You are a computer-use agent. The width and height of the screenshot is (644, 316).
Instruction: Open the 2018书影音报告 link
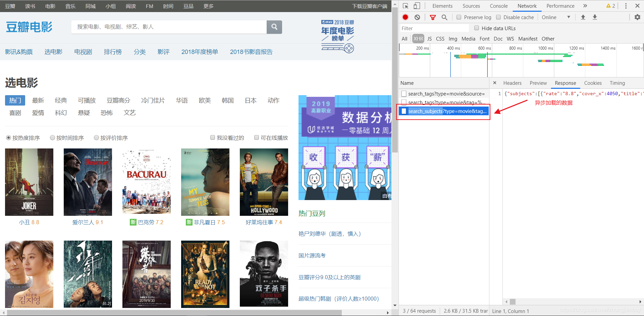(251, 52)
